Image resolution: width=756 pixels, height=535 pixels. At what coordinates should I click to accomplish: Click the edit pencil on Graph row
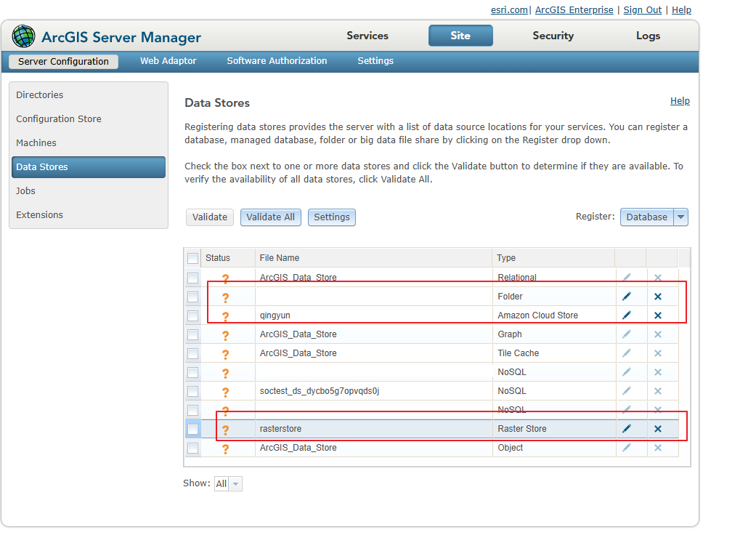(x=626, y=334)
